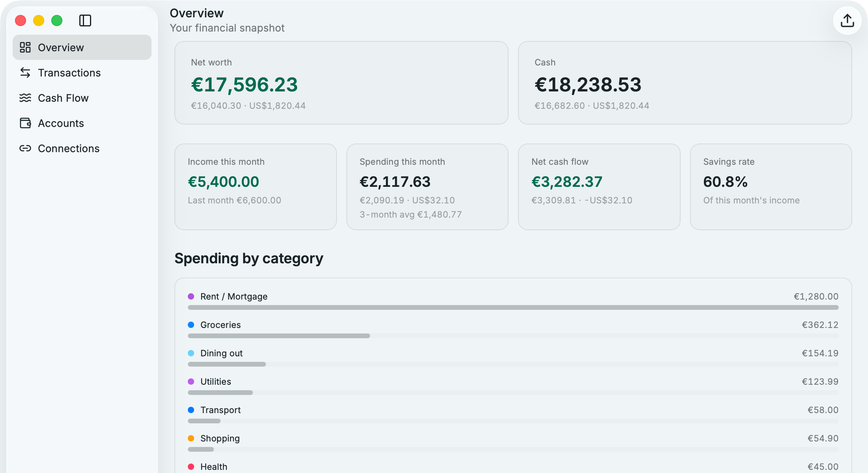868x473 pixels.
Task: Click the green zoom window button
Action: (x=57, y=20)
